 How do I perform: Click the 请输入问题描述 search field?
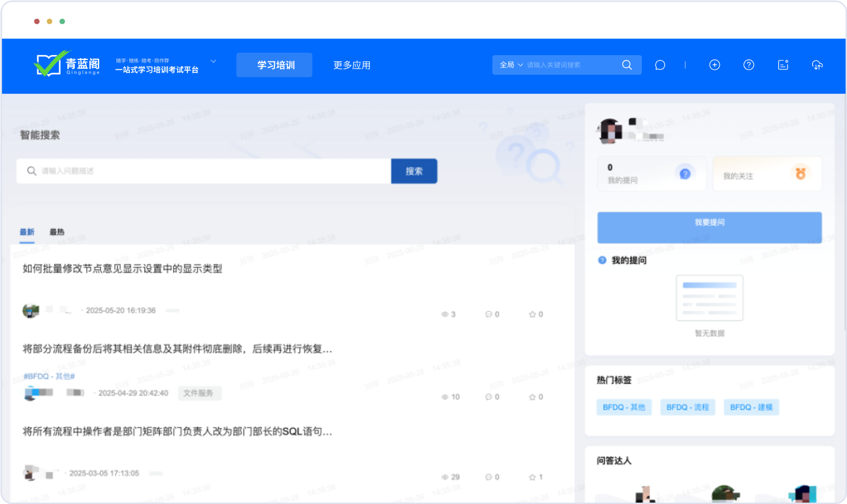click(208, 171)
